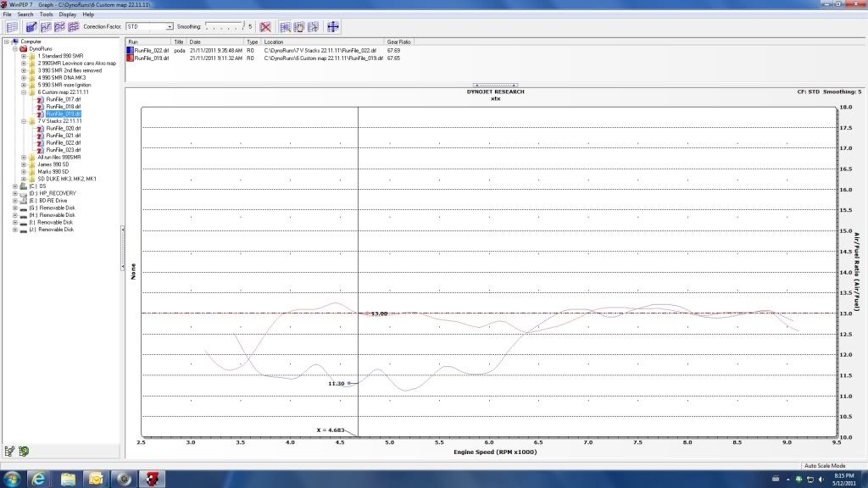Open the Display menu
Viewport: 868px width, 488px height.
click(67, 14)
